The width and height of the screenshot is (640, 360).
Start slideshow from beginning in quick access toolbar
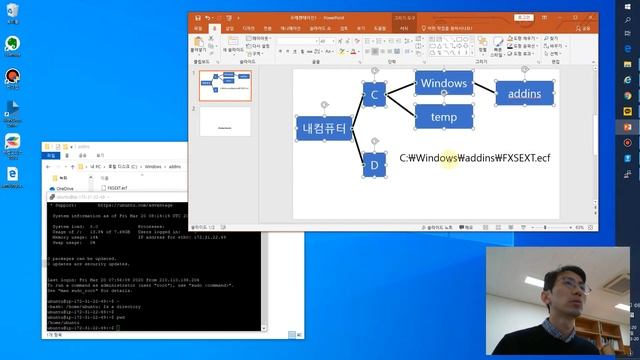[x=229, y=18]
